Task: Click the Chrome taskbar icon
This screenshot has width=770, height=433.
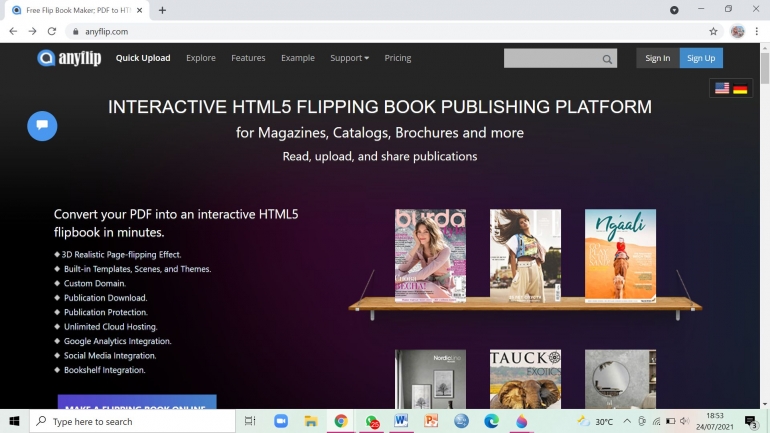Action: point(341,421)
